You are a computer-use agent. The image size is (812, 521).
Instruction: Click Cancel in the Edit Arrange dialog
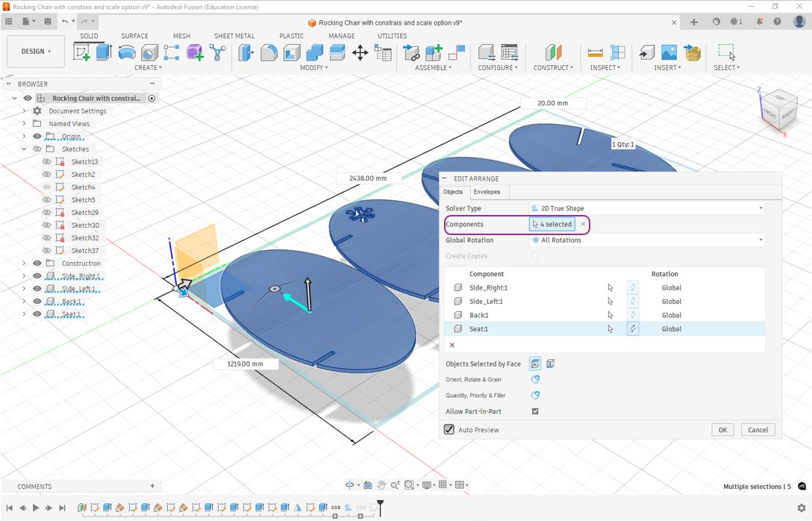pos(758,430)
